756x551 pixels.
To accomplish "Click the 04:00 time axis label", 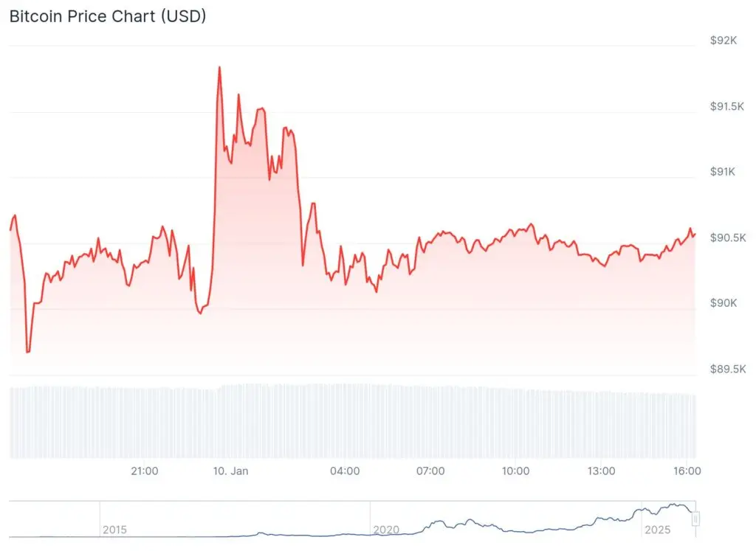I will [345, 471].
